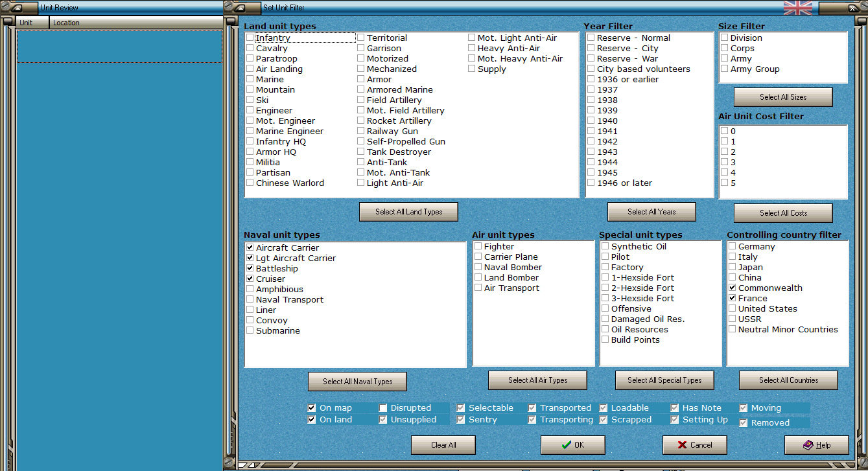
Task: Check the Mountain land unit box
Action: click(x=250, y=89)
